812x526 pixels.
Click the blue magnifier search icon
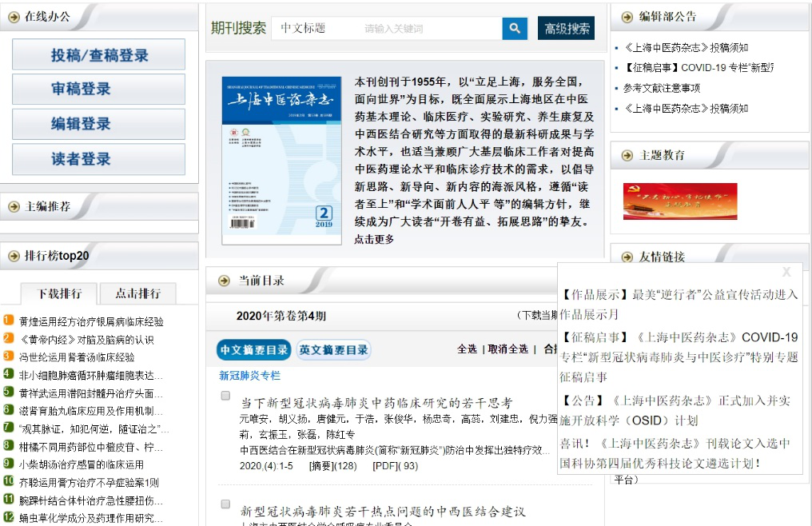[x=515, y=29]
